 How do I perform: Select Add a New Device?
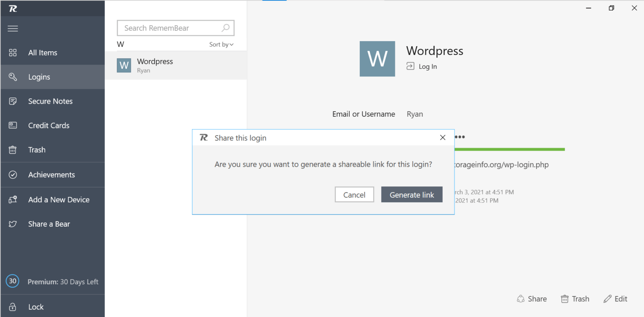(x=52, y=199)
